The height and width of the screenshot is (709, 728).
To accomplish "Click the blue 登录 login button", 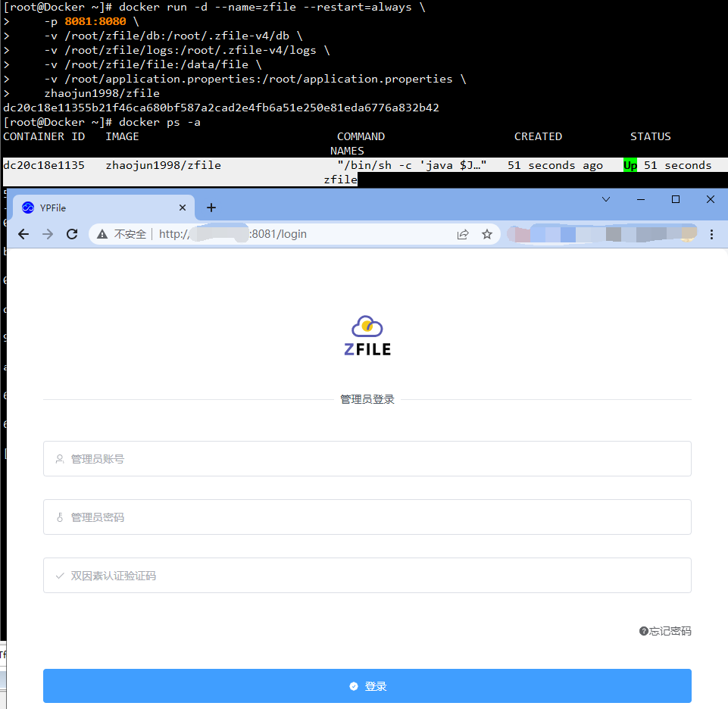I will pyautogui.click(x=367, y=686).
